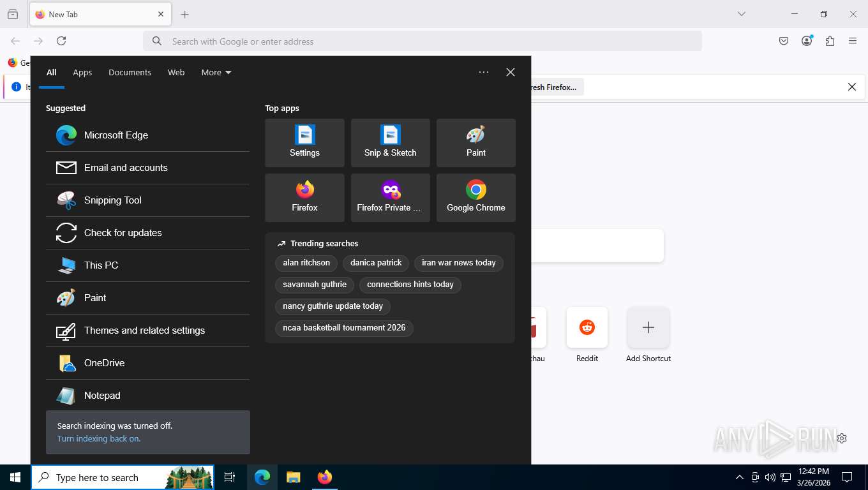Open Microsoft Edge from the taskbar
The height and width of the screenshot is (490, 868).
(262, 477)
